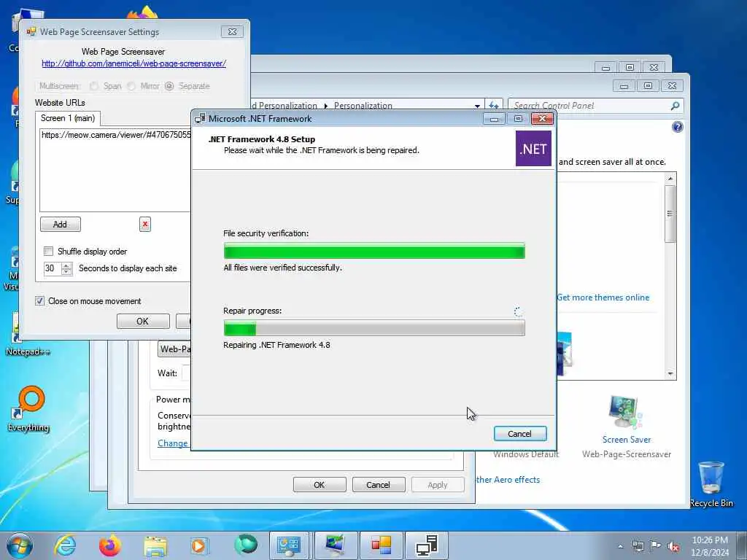Switch to the Personalization taskbar window
This screenshot has height=560, width=747.
pos(335,545)
